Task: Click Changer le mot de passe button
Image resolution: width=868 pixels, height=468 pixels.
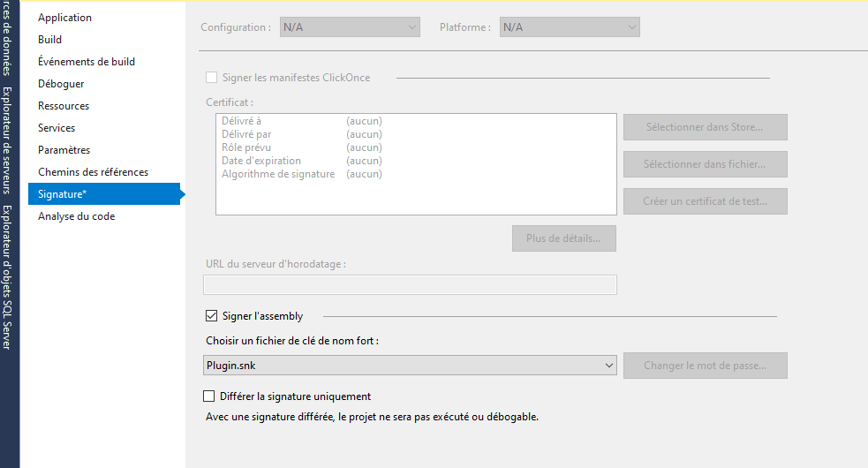Action: (705, 366)
